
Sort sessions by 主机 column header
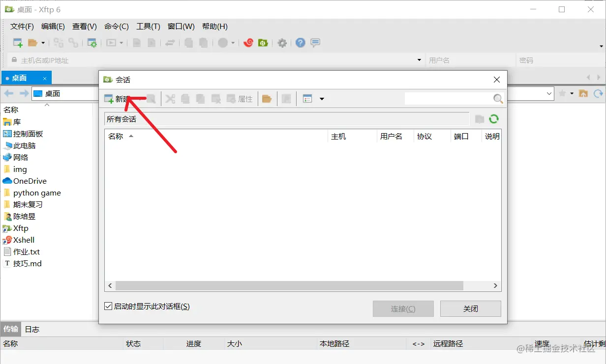tap(352, 136)
